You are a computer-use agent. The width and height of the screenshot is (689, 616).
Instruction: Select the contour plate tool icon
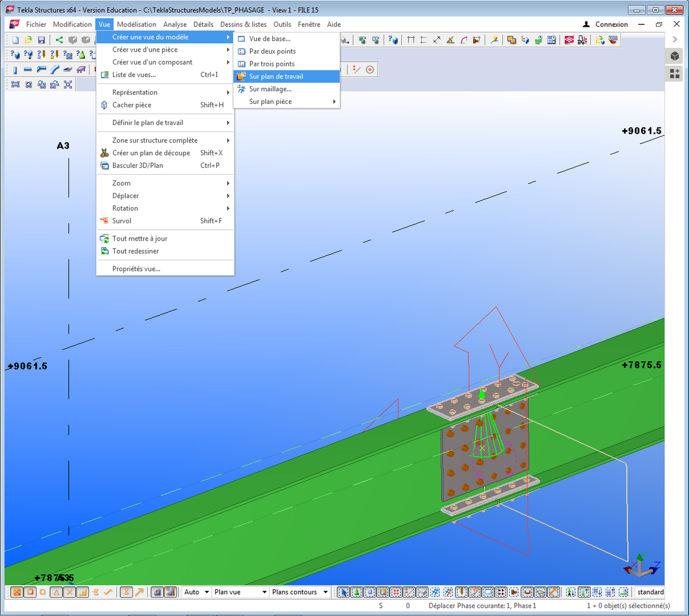click(67, 69)
